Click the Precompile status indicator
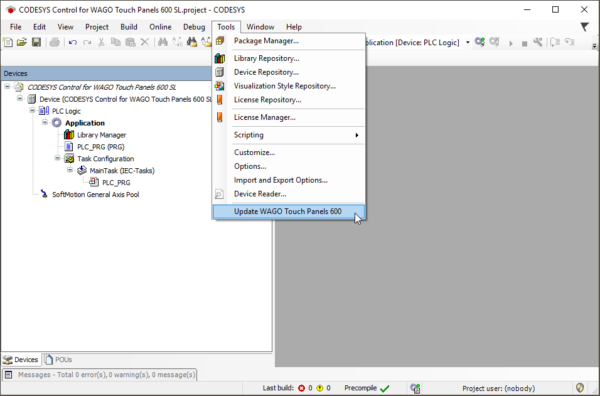This screenshot has width=600, height=396. click(x=367, y=388)
